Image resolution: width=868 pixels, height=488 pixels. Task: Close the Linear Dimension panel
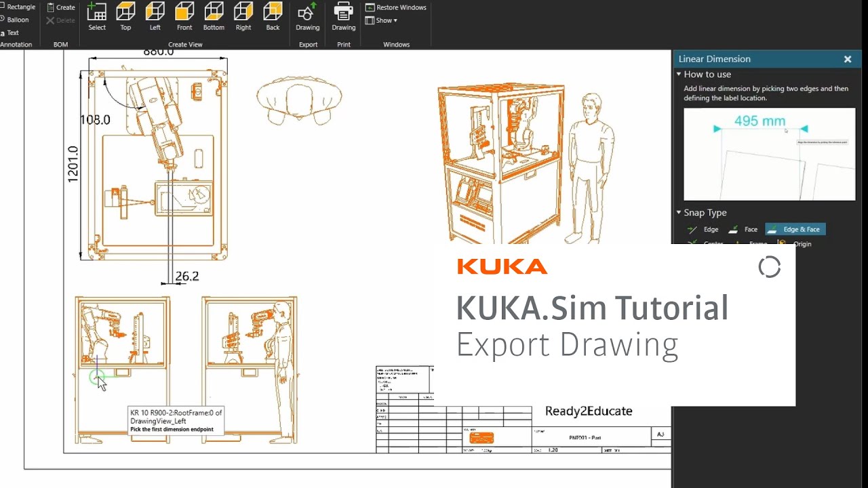coord(848,59)
